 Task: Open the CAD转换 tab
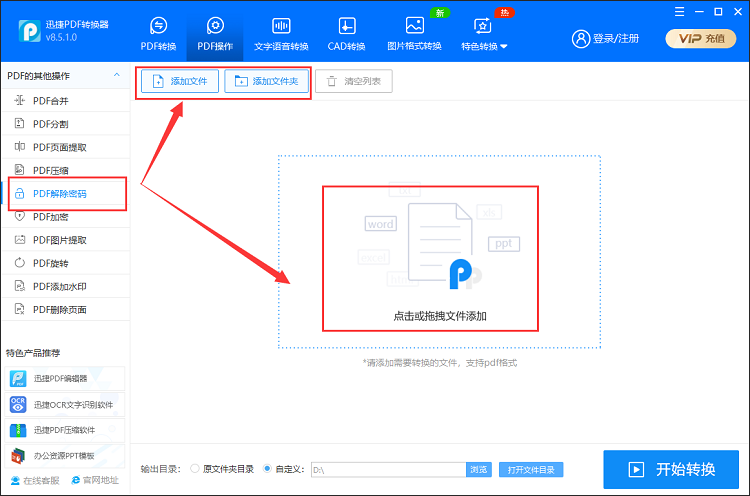pos(346,34)
